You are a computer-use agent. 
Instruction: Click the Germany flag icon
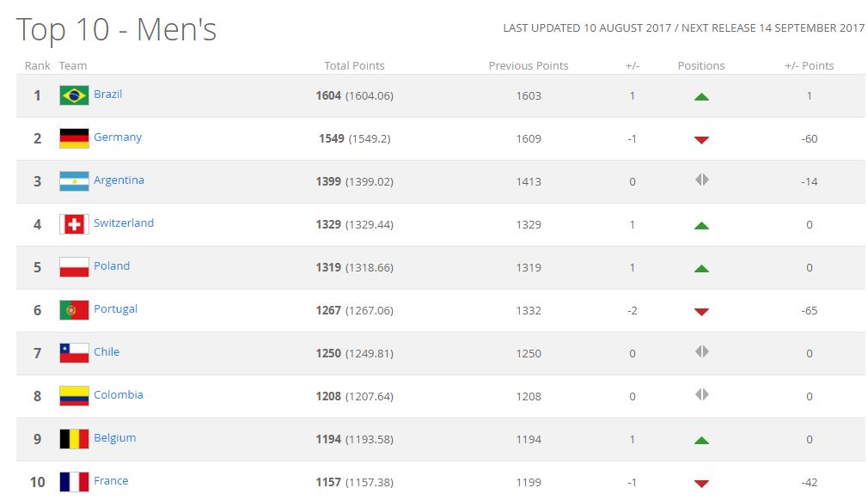(x=74, y=138)
